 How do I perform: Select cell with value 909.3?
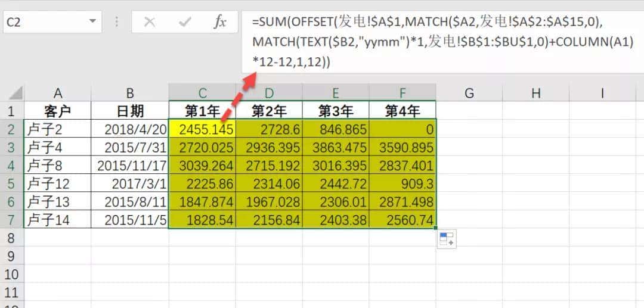point(402,183)
